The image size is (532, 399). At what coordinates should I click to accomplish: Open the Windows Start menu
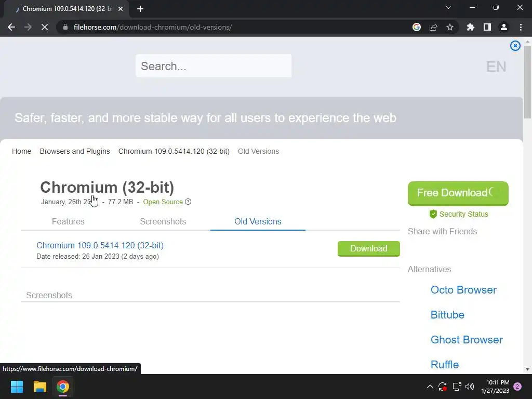point(17,387)
